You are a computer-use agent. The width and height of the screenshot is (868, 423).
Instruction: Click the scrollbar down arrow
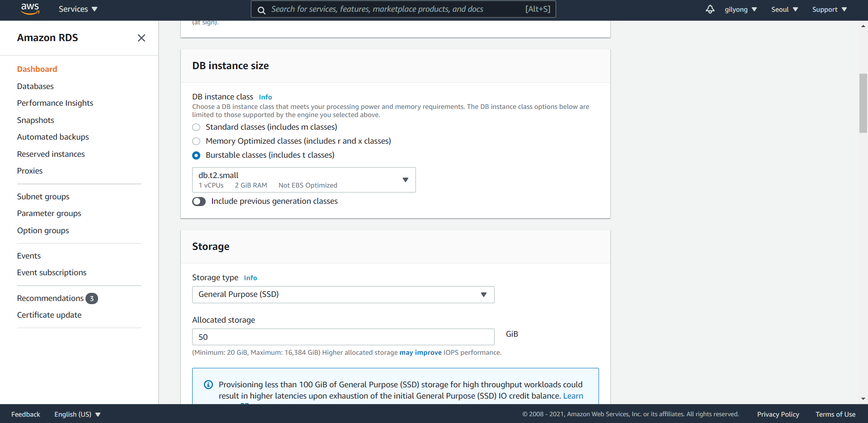point(863,399)
